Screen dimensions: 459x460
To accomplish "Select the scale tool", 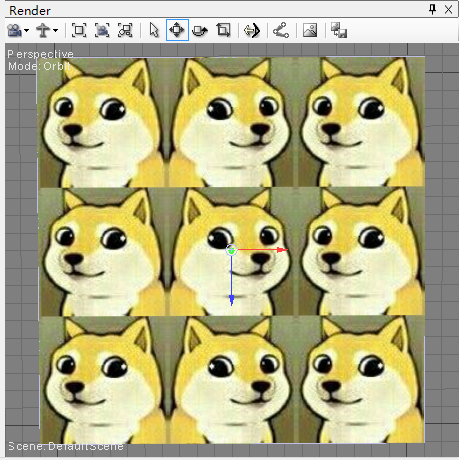I will (223, 30).
